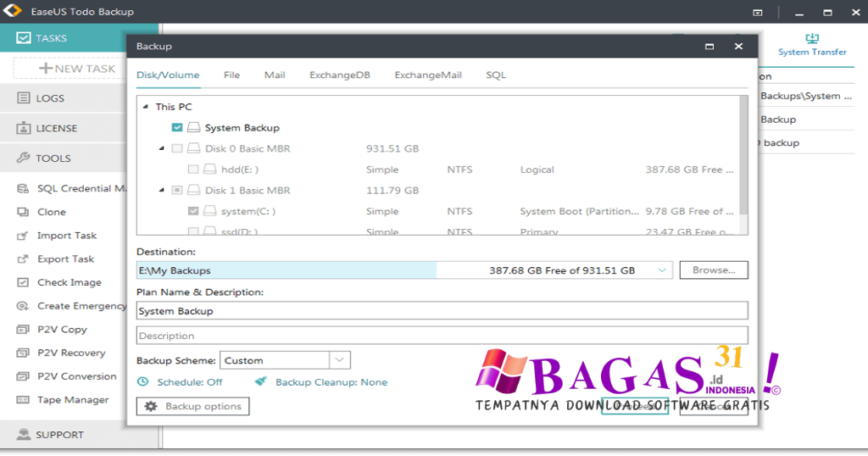868x456 pixels.
Task: Open the LOGS section
Action: (x=63, y=98)
